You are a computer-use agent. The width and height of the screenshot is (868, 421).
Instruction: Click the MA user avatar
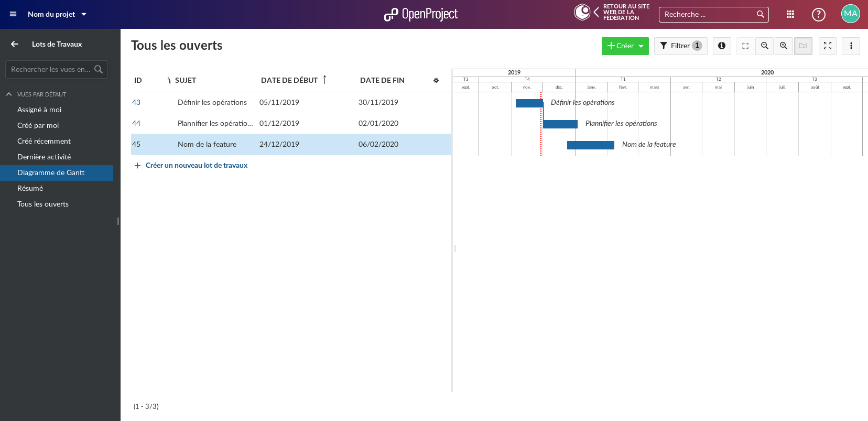[850, 14]
